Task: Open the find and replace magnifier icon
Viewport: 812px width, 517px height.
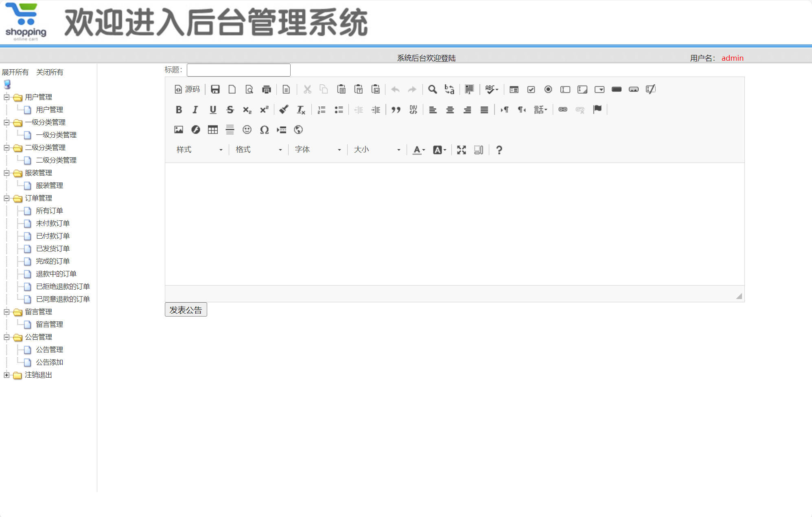Action: [432, 89]
